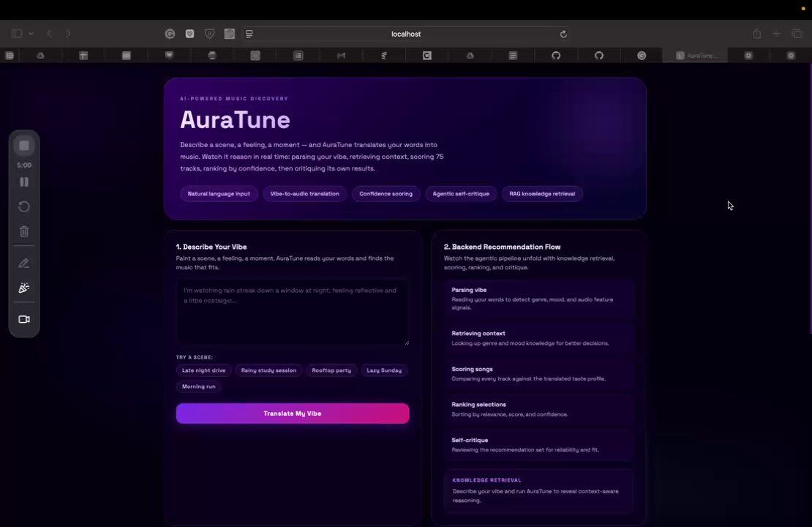Click the Knowledge Retrieval card
This screenshot has width=812, height=527.
(x=539, y=490)
